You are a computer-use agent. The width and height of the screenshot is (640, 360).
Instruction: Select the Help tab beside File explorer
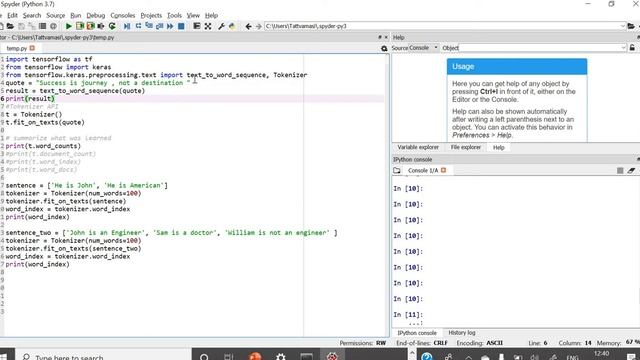coord(498,147)
